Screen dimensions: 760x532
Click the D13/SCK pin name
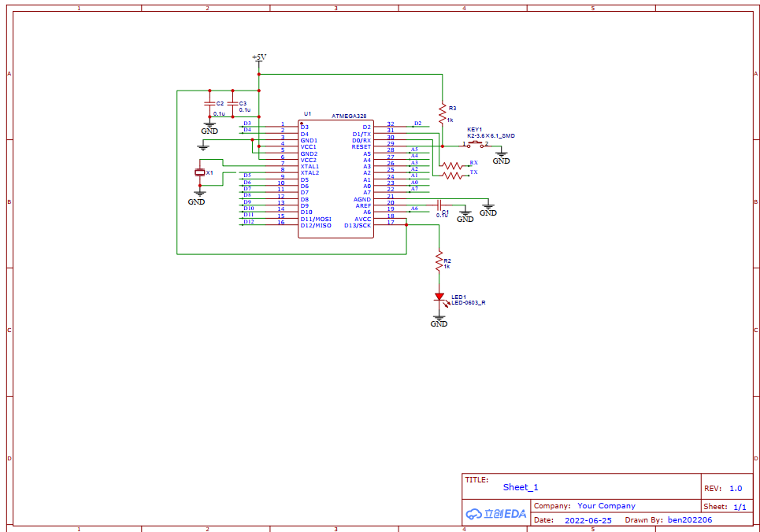pos(358,226)
